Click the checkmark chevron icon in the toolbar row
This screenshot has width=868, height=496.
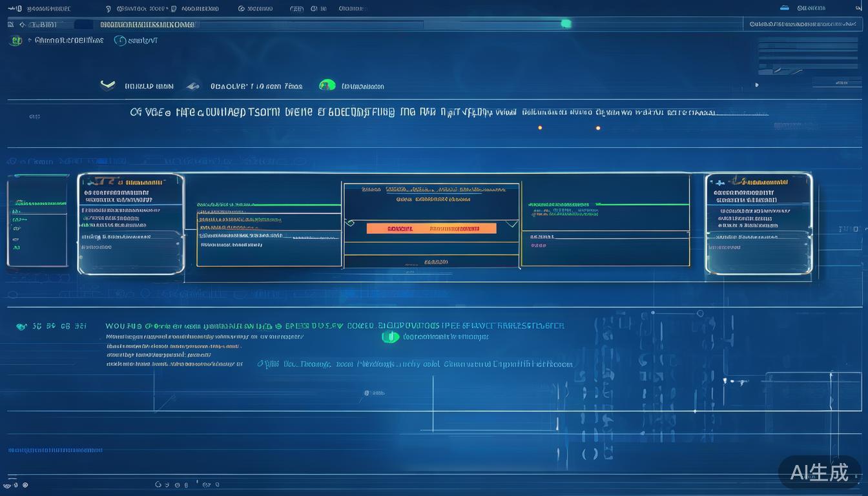click(x=108, y=85)
